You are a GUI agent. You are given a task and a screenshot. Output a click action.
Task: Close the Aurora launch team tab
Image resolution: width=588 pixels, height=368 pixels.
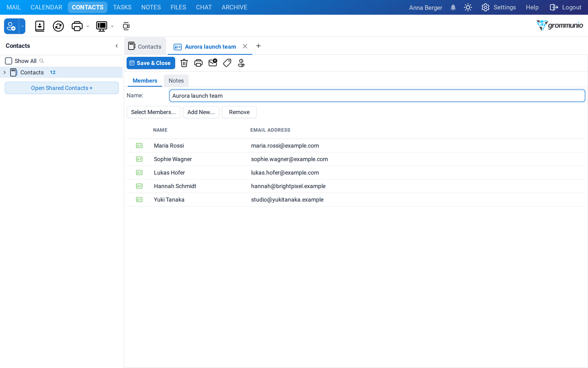coord(245,46)
